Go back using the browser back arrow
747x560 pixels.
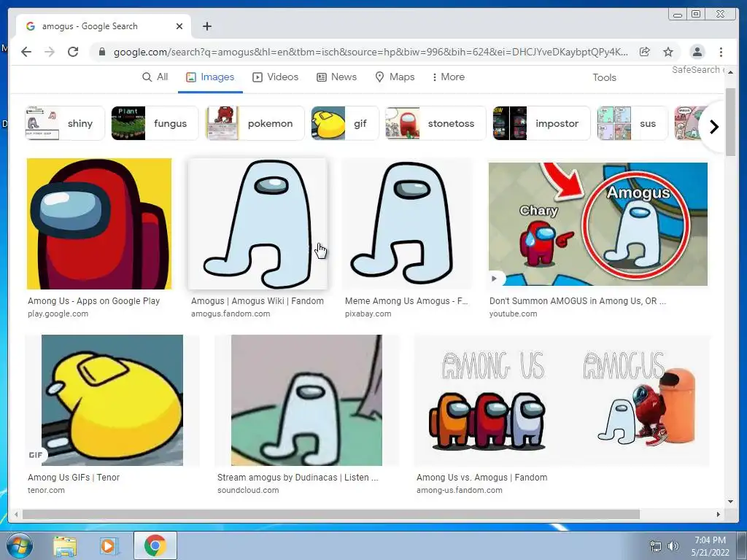point(26,52)
